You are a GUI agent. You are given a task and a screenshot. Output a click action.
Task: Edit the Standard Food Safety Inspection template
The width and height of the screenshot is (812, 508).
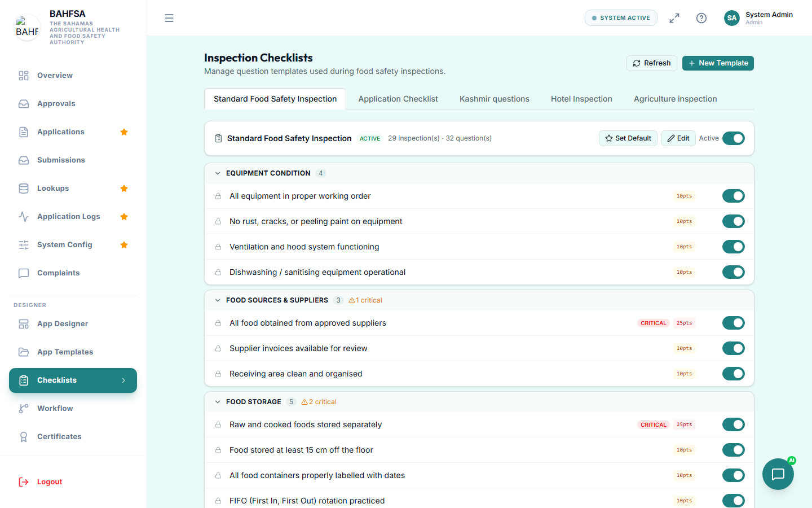pos(678,138)
